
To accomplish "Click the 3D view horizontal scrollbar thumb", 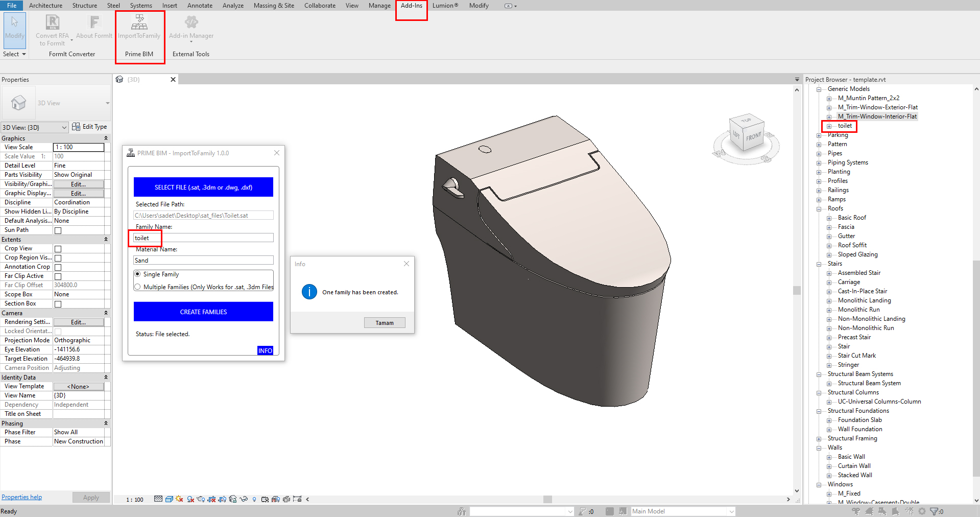I will 547,499.
